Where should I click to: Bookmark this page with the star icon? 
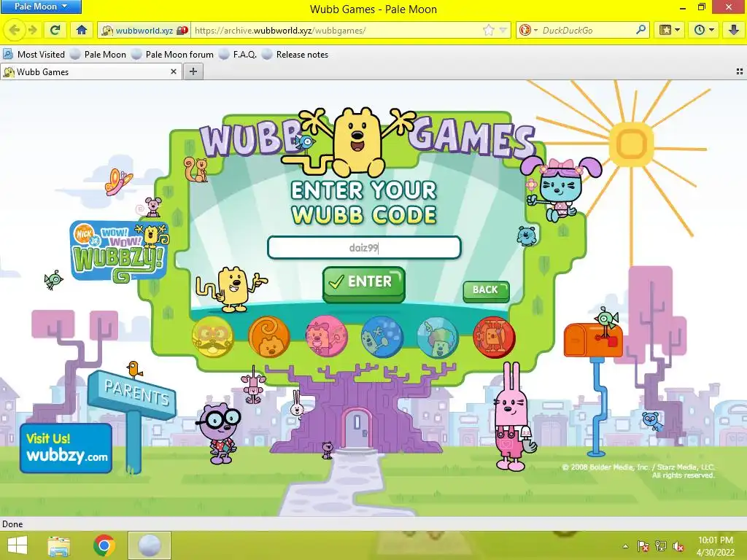pos(488,31)
